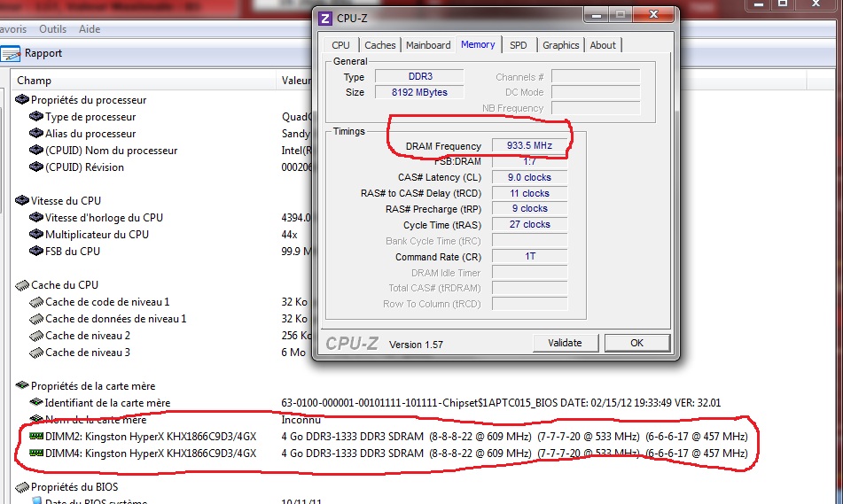Switch to the Graphics tab
The image size is (843, 504).
click(560, 45)
